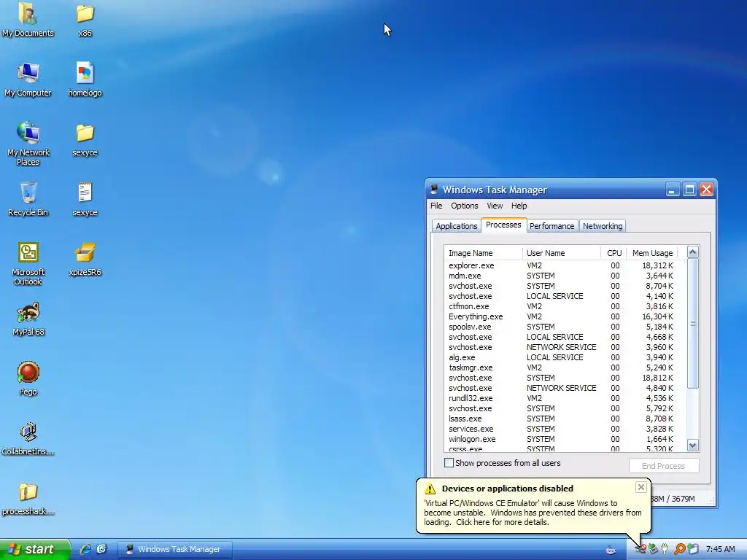Screen dimensions: 747x560
Task: Select the My Computer desktop icon
Action: [28, 79]
